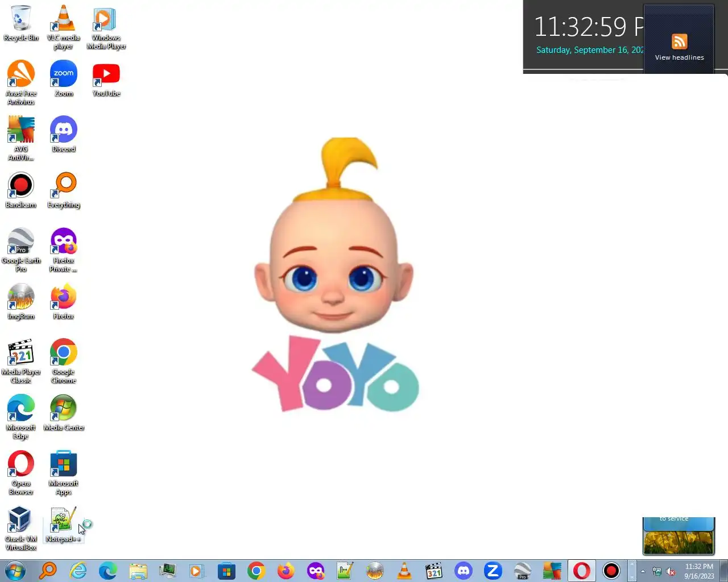728x582 pixels.
Task: Select Microsoft Apps desktop shortcut
Action: pyautogui.click(x=64, y=472)
